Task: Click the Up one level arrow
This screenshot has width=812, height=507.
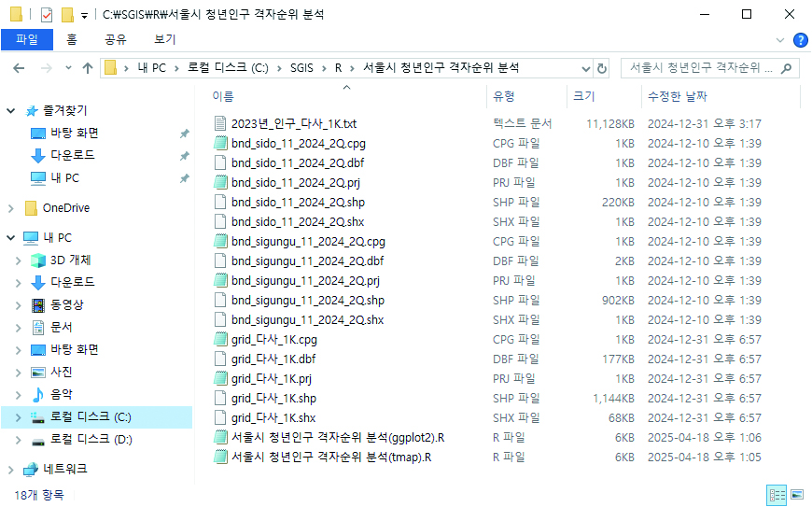Action: point(88,68)
